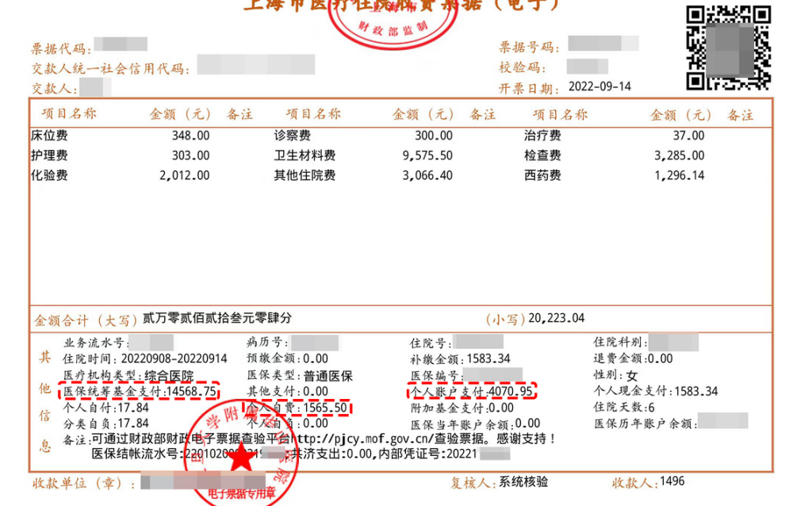Image resolution: width=812 pixels, height=506 pixels.
Task: Click the QR code on the invoice
Action: pyautogui.click(x=729, y=48)
